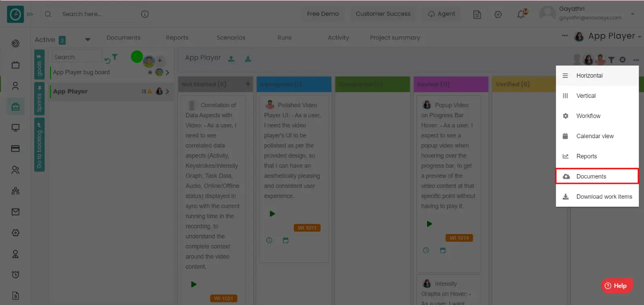Select Calendar view menu entry
Viewport: 644px width, 305px height.
pyautogui.click(x=597, y=136)
